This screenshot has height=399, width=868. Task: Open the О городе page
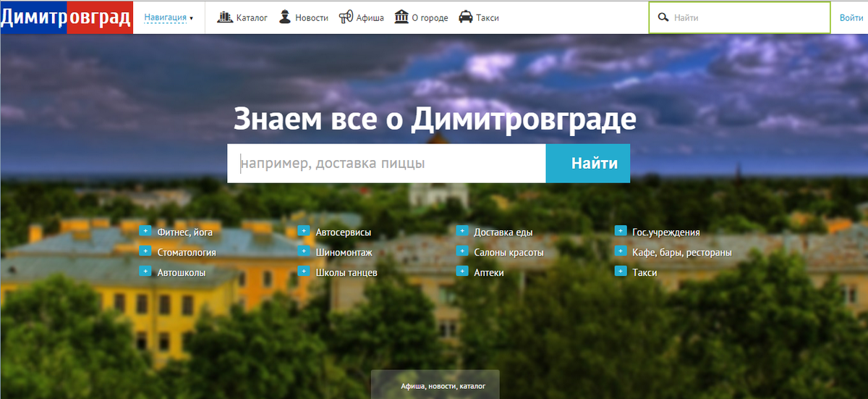click(430, 17)
